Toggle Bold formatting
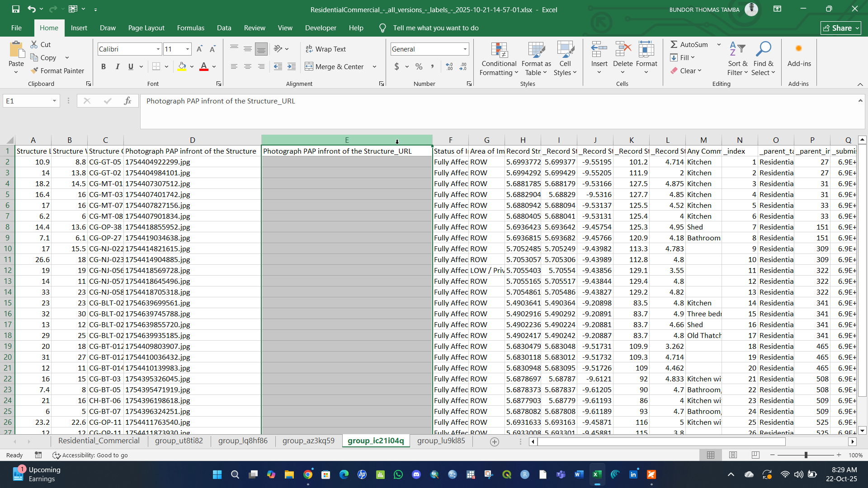This screenshot has height=488, width=868. (104, 67)
